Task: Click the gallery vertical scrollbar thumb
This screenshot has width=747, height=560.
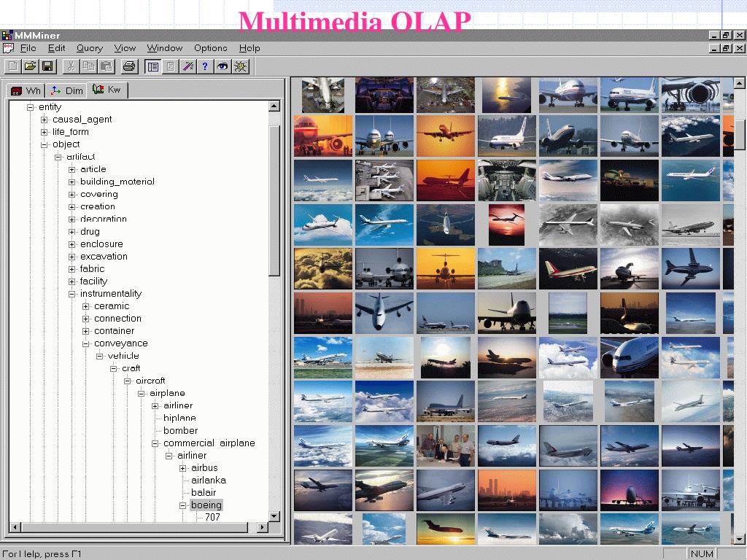Action: click(x=739, y=134)
